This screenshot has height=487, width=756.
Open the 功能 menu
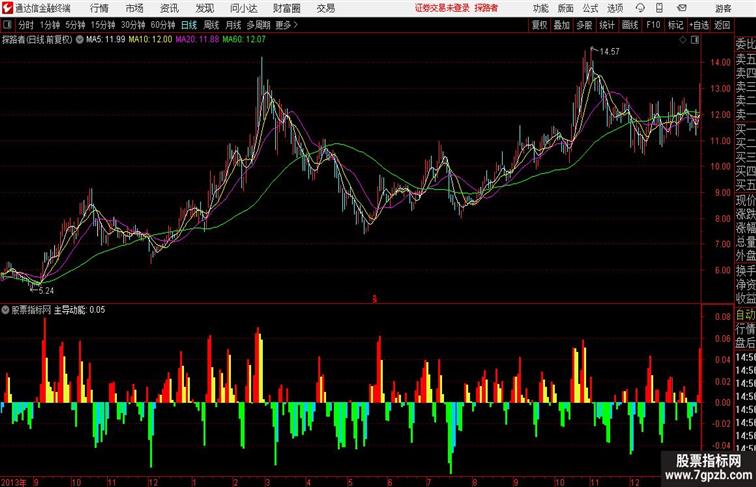pyautogui.click(x=540, y=8)
